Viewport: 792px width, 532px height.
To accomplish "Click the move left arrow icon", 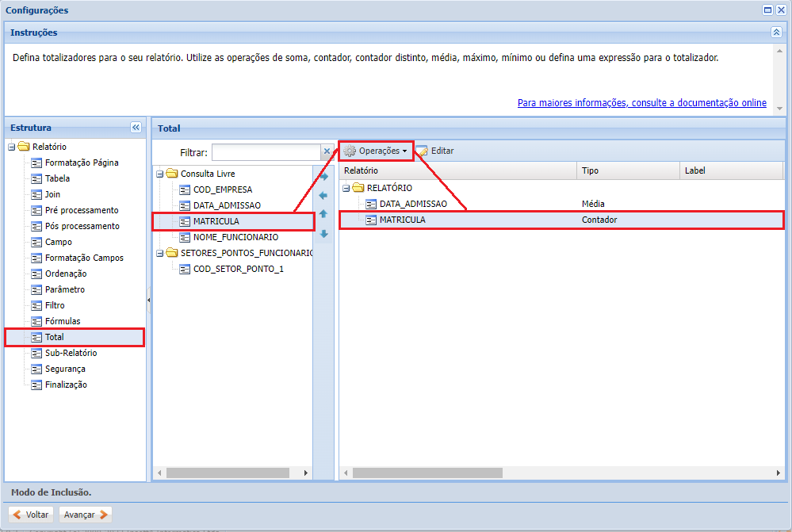I will 323,195.
